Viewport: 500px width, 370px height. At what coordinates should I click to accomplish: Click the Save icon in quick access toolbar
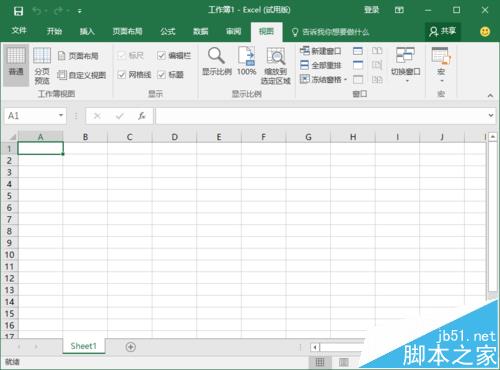(18, 11)
